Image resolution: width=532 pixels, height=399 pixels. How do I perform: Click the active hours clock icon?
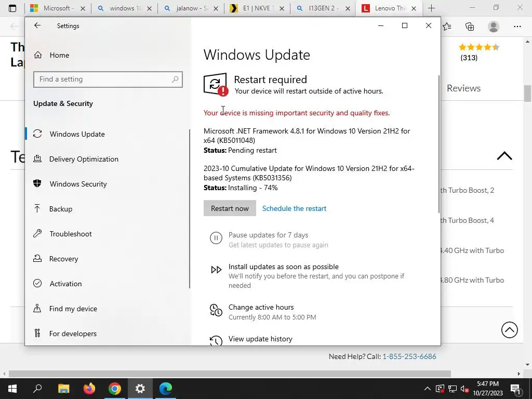216,310
